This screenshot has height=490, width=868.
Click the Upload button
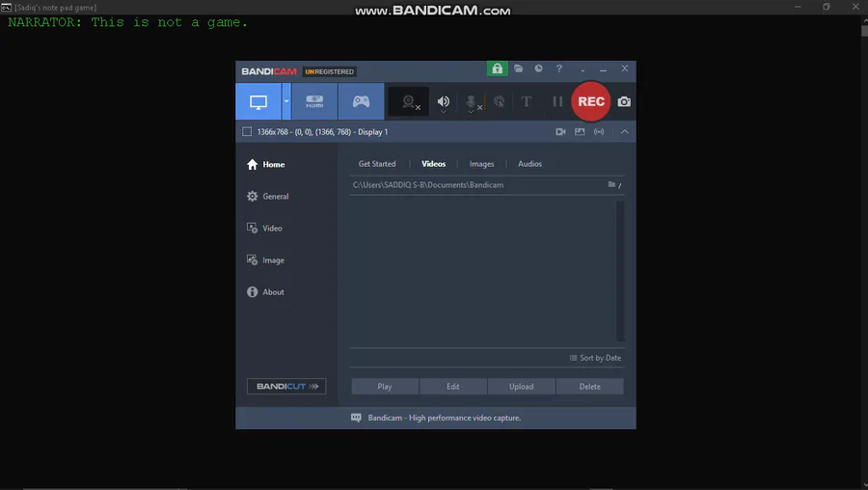(522, 387)
